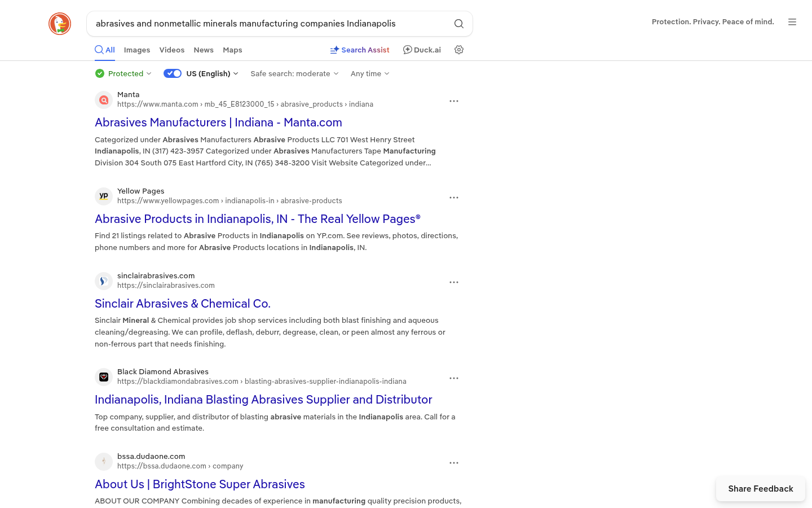Open the hamburger menu icon
The width and height of the screenshot is (812, 508).
coord(792,22)
